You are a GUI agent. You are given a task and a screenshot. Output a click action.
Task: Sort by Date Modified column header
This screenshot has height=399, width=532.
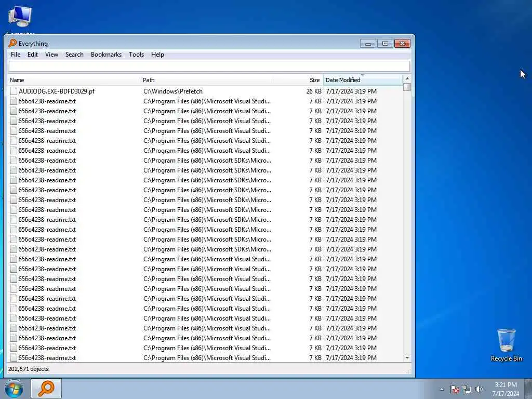(x=362, y=80)
